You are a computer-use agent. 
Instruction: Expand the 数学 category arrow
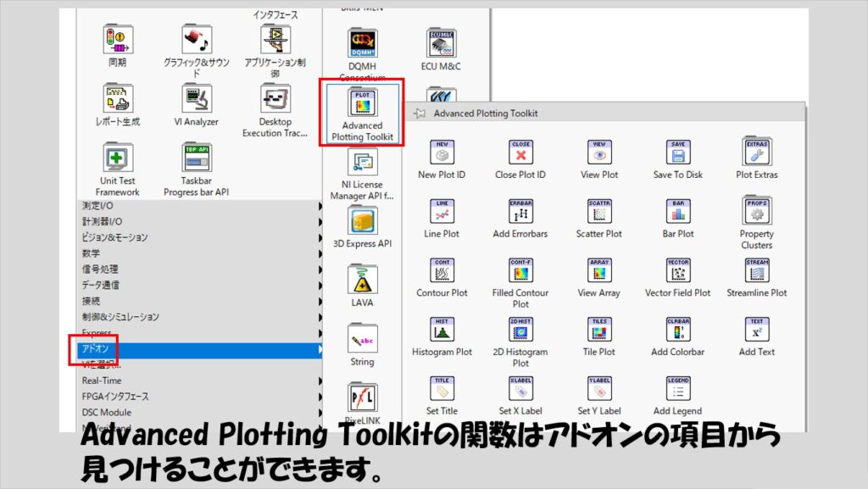click(320, 253)
